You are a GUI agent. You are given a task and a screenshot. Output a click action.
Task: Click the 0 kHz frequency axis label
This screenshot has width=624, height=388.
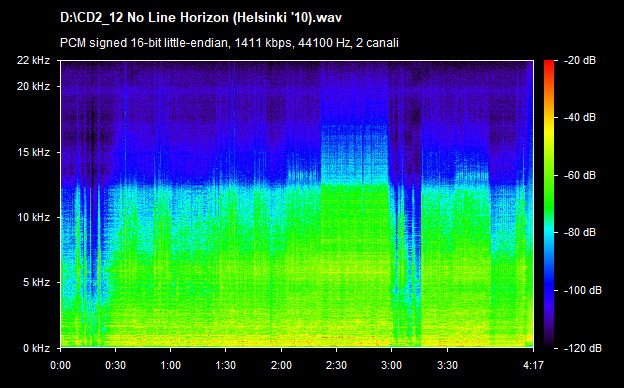[36, 349]
